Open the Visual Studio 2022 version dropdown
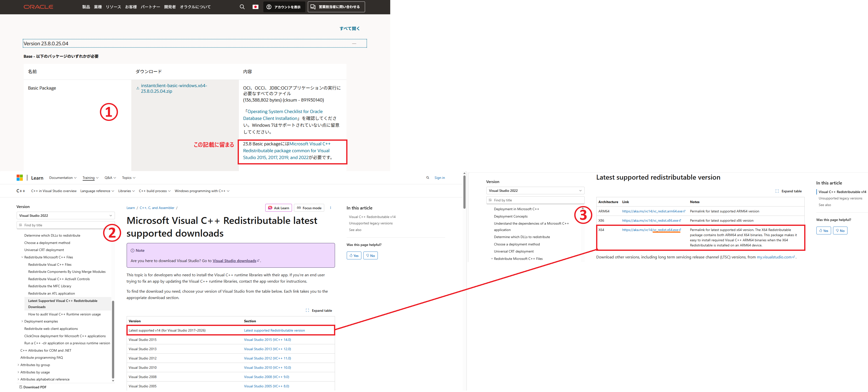Screen dimensions: 868x392 65,216
